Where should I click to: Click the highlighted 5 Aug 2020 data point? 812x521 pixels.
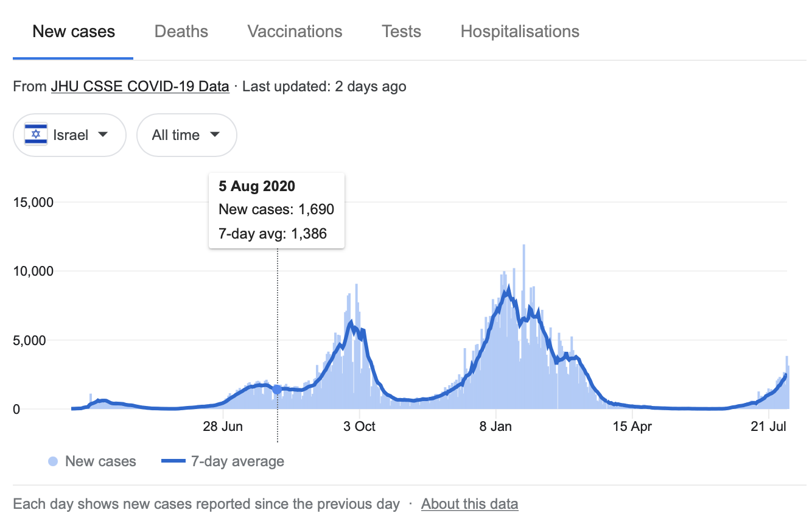(278, 390)
